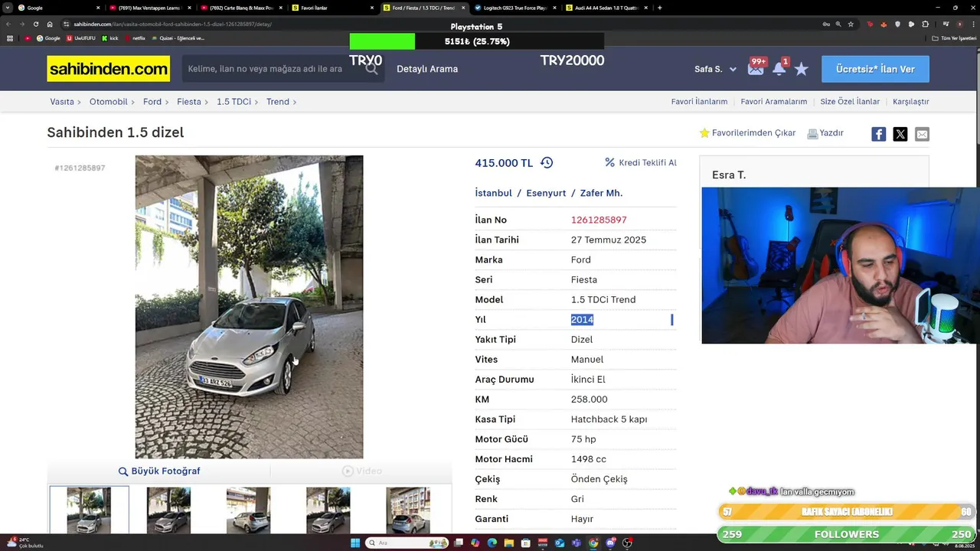The width and height of the screenshot is (980, 551).
Task: Share the listing on Facebook
Action: click(879, 134)
